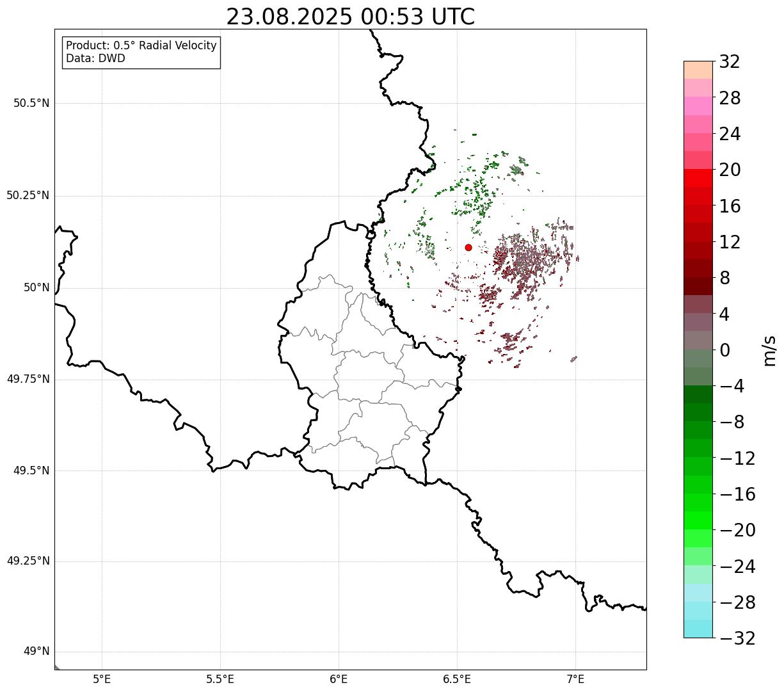Click the colorbar tick label 0
Screen dimensions: 784x692
click(x=724, y=350)
